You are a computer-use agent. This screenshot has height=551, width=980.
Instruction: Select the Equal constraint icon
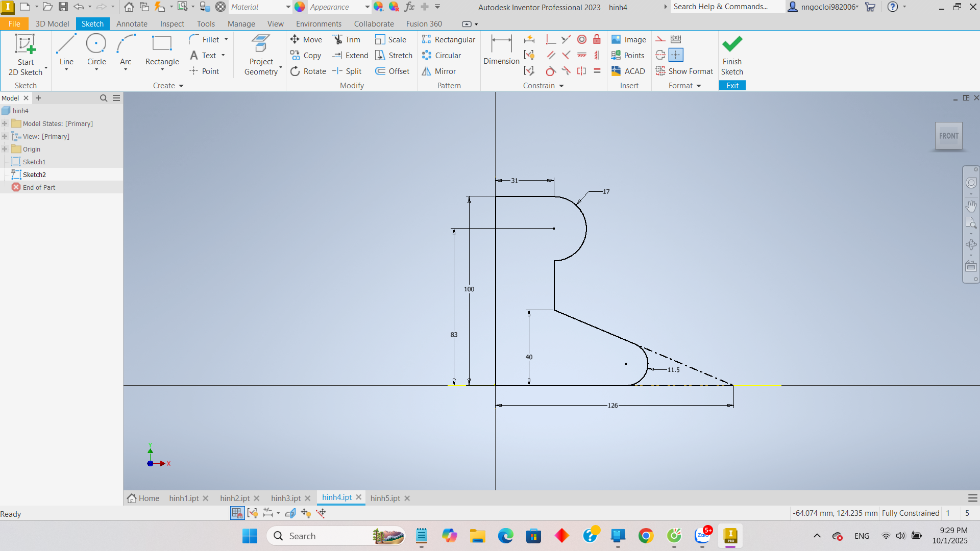(597, 71)
